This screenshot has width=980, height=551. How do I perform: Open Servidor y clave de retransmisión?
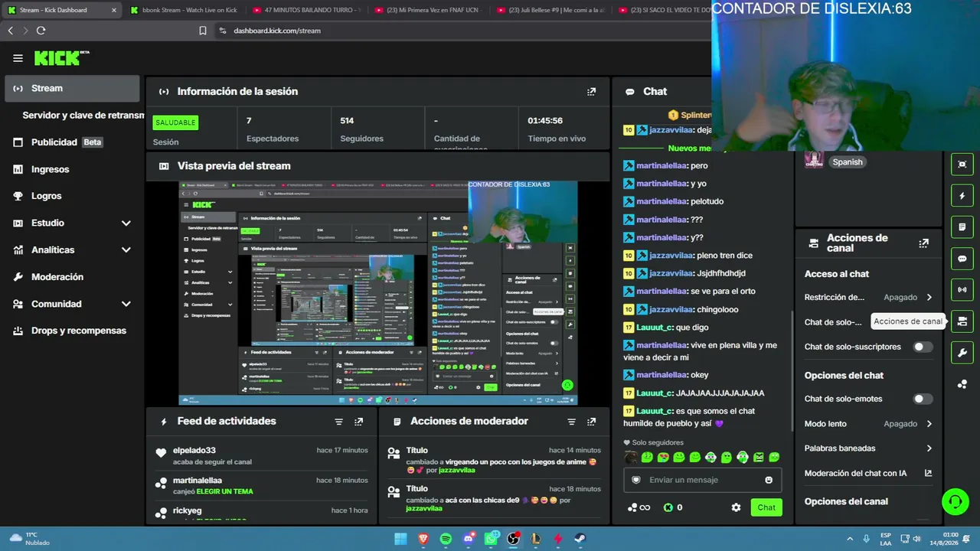83,116
